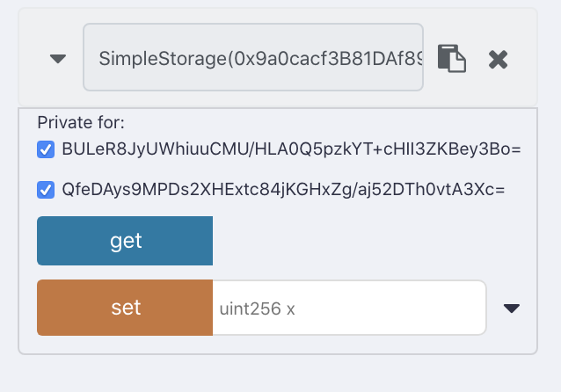This screenshot has width=561, height=392.
Task: Select the SimpleStorage address text box
Action: point(253,59)
